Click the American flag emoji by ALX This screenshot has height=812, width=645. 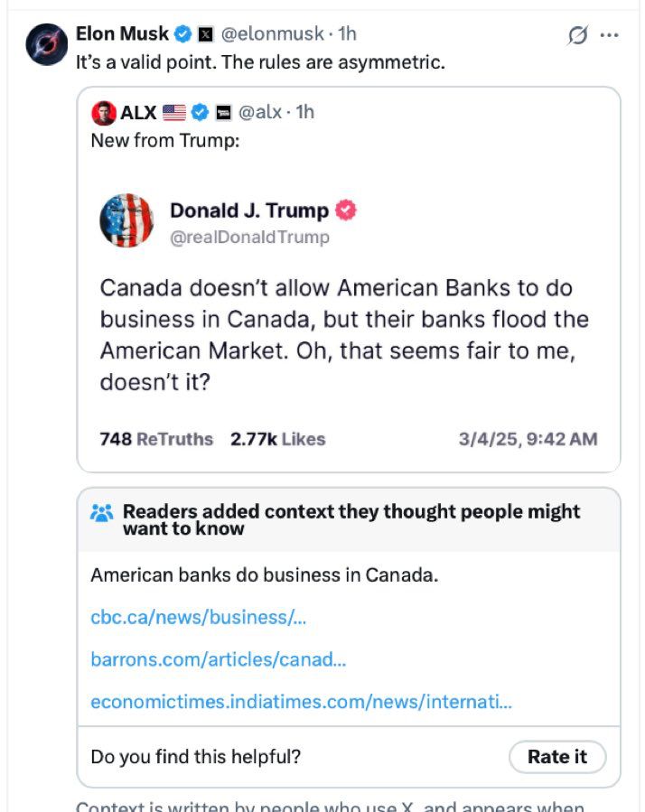(174, 112)
